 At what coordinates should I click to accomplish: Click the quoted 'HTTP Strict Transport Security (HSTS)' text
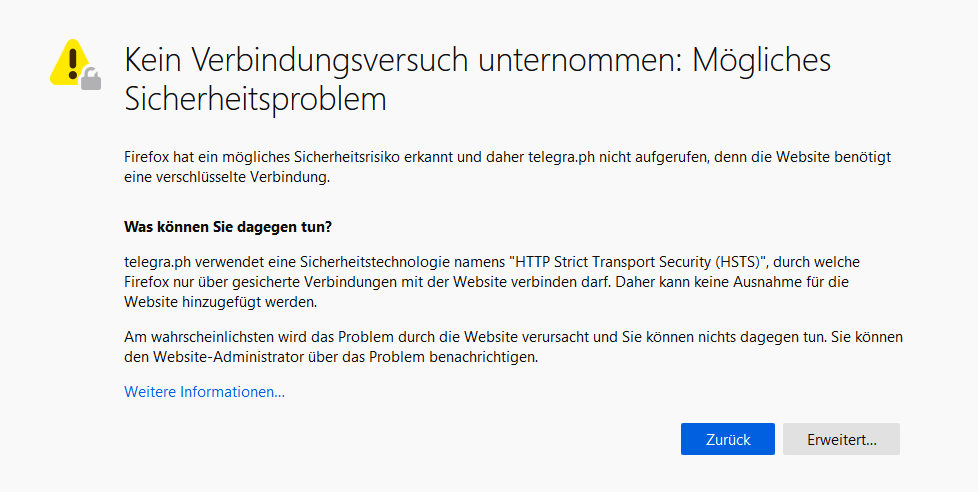click(x=637, y=262)
